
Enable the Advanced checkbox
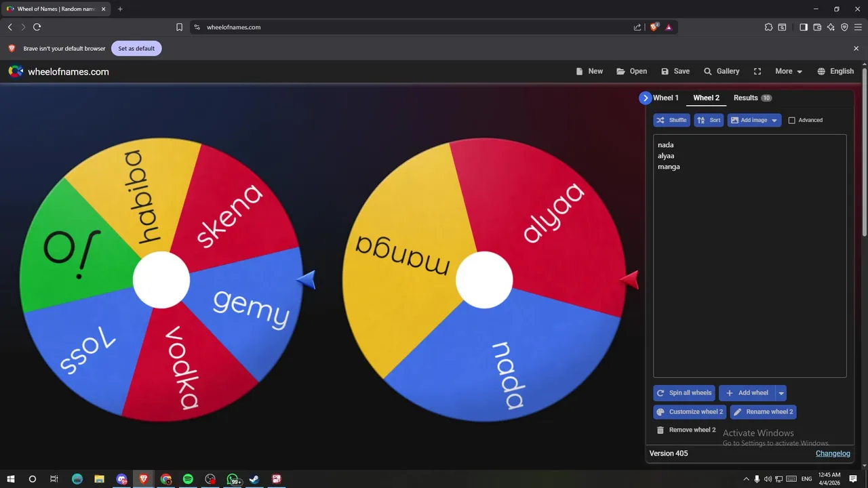click(791, 120)
